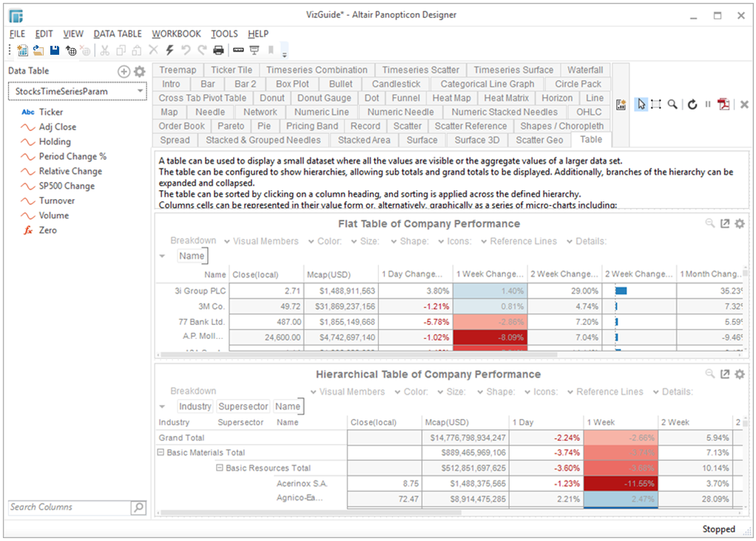756x541 pixels.
Task: Open the WORKBOOK menu
Action: click(176, 34)
